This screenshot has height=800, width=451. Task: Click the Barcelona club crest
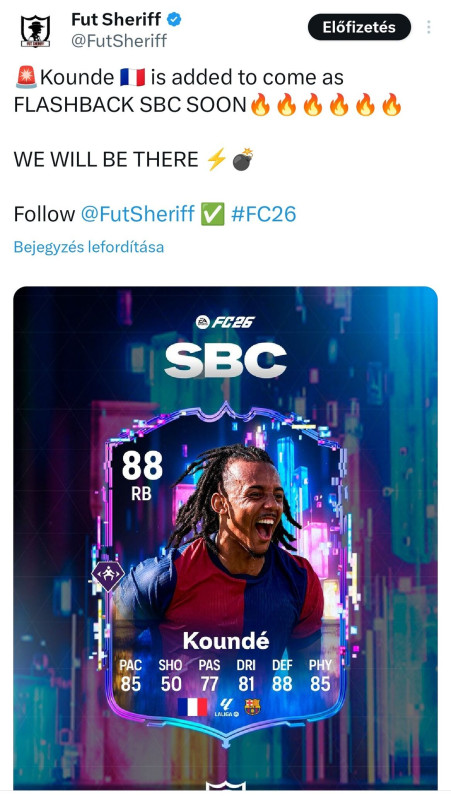coord(252,707)
